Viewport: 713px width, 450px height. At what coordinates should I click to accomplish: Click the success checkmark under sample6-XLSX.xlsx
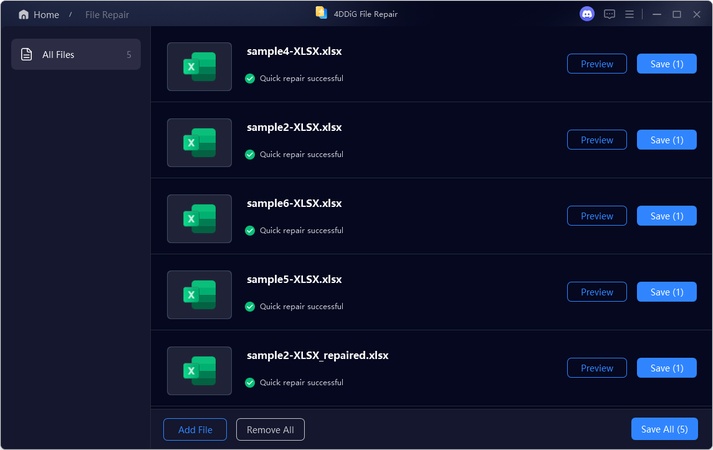[250, 230]
